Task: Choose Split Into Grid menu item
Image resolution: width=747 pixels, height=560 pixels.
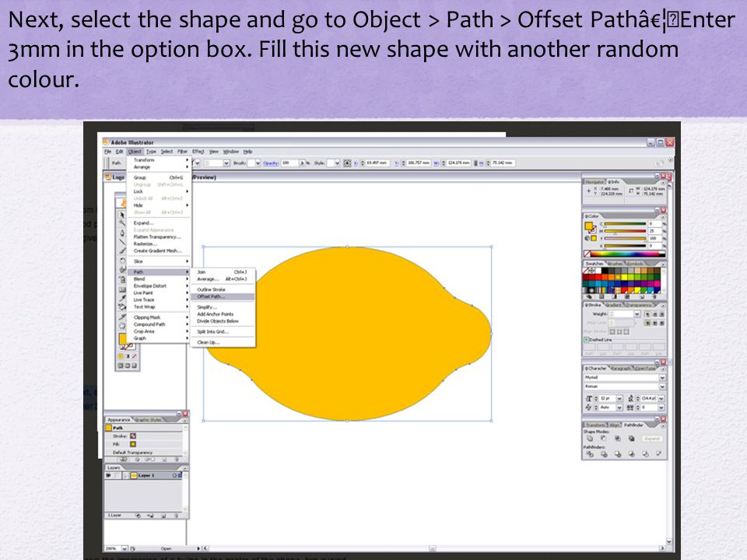Action: (x=223, y=332)
